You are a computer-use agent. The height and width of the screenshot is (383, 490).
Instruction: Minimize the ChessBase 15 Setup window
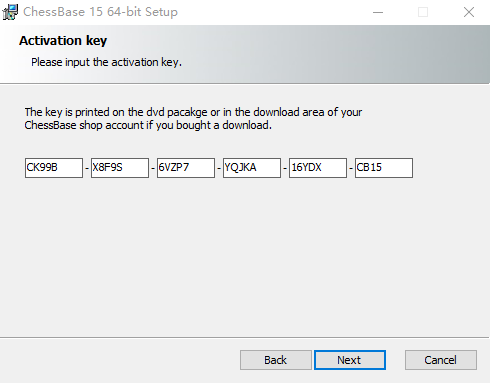coord(378,12)
